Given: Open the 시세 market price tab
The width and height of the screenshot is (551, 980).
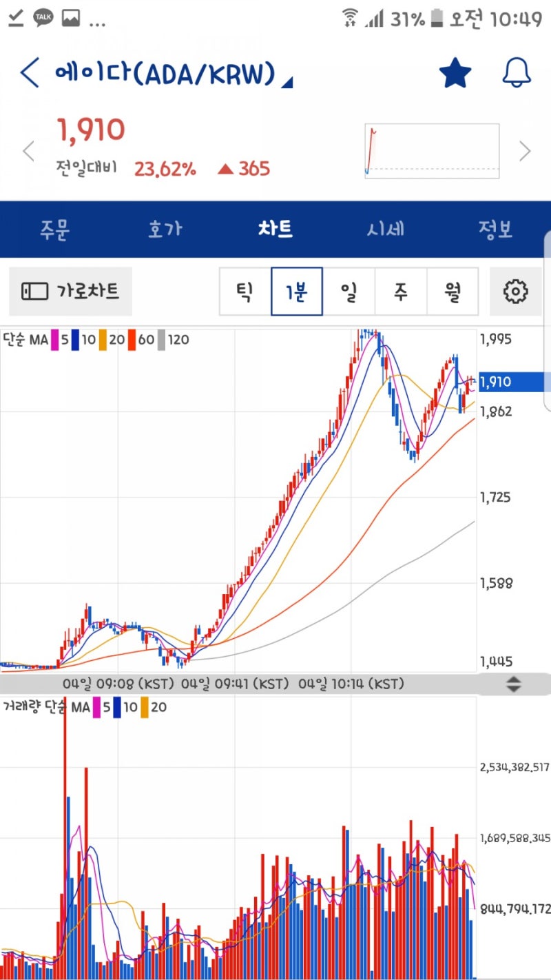Looking at the screenshot, I should [386, 229].
